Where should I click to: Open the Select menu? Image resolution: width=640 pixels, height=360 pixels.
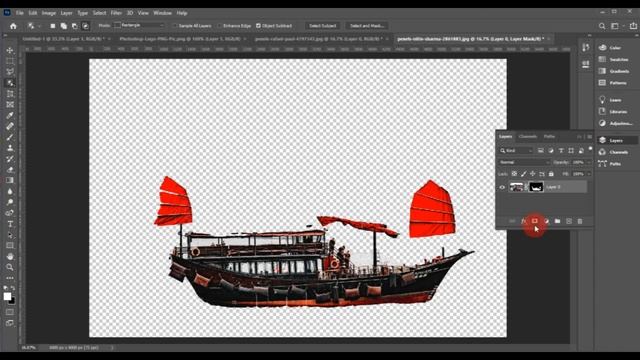99,13
